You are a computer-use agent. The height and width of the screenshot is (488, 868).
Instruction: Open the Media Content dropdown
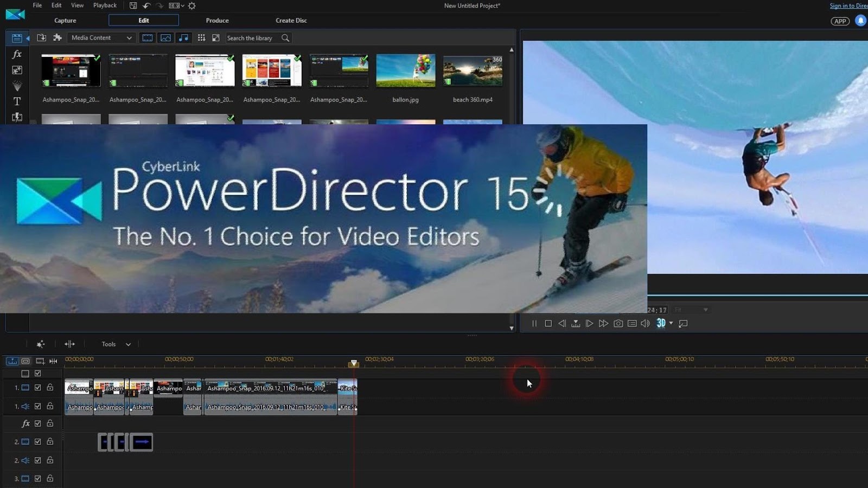click(x=101, y=38)
